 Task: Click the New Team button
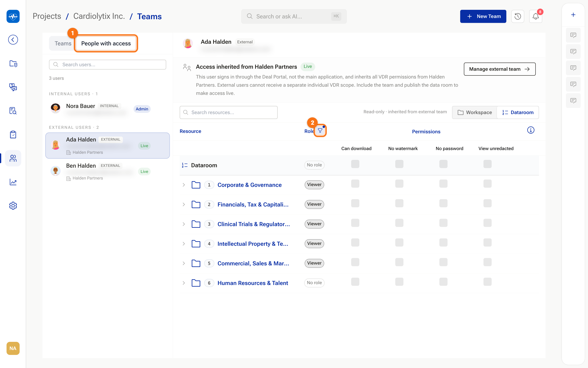[x=483, y=16]
